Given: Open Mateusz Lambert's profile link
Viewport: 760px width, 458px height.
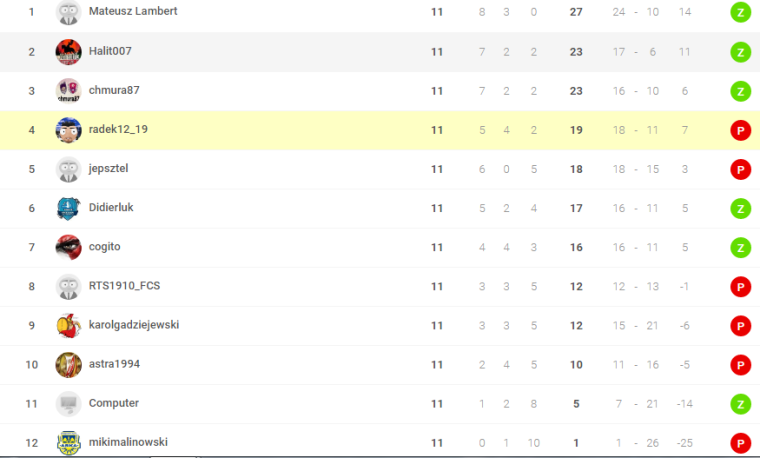Looking at the screenshot, I should click(x=133, y=11).
